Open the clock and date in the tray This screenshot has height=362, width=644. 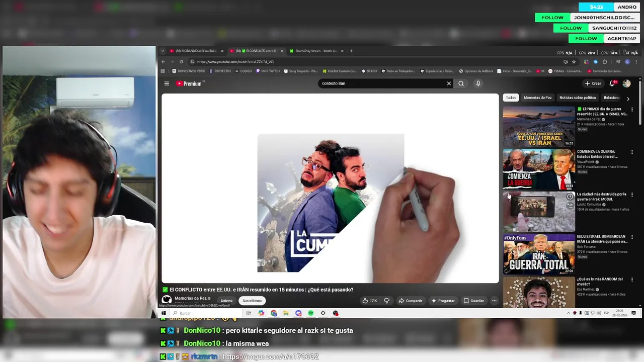click(619, 313)
